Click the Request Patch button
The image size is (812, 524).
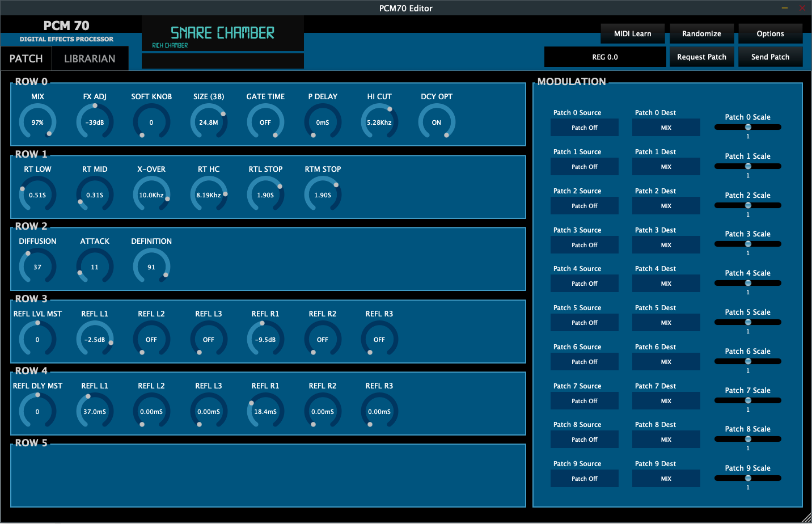coord(702,57)
